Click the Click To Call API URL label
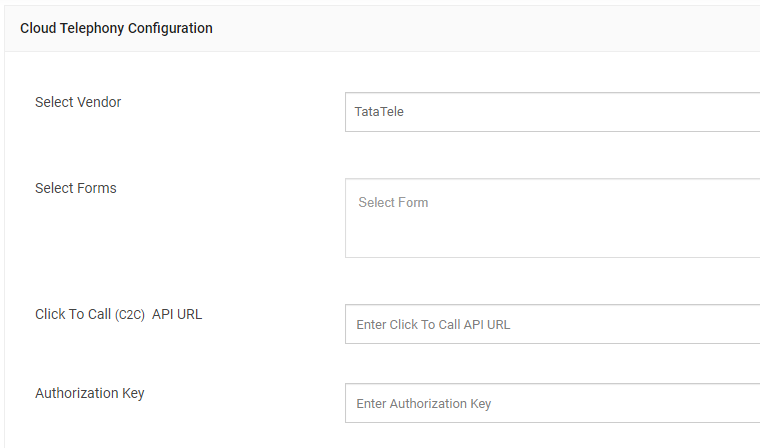This screenshot has width=760, height=448. 118,314
